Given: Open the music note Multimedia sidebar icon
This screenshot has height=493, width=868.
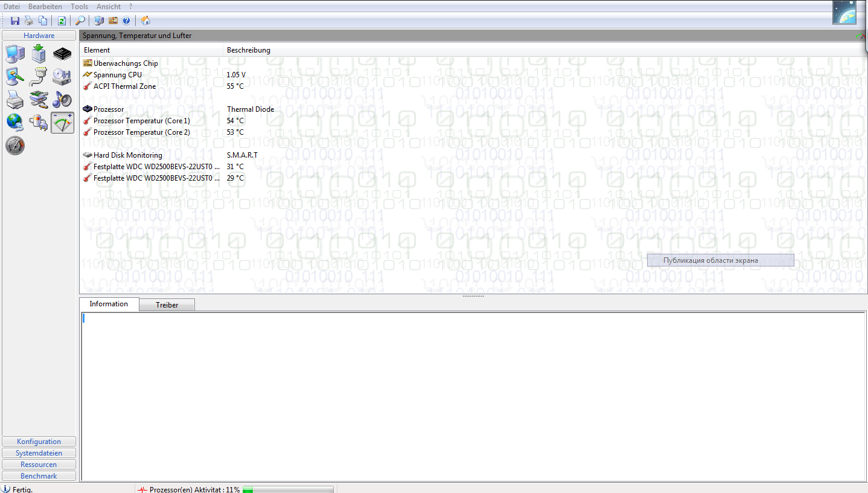Looking at the screenshot, I should point(62,99).
